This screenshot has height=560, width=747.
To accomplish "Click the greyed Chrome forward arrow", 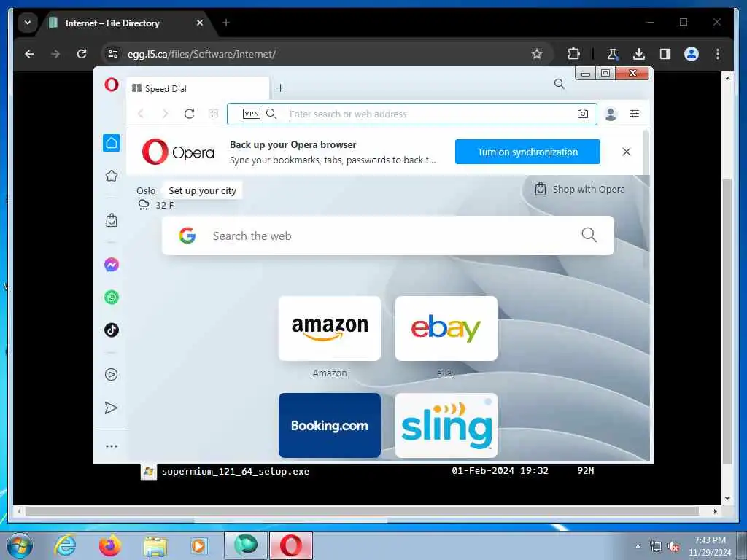I will [x=55, y=54].
